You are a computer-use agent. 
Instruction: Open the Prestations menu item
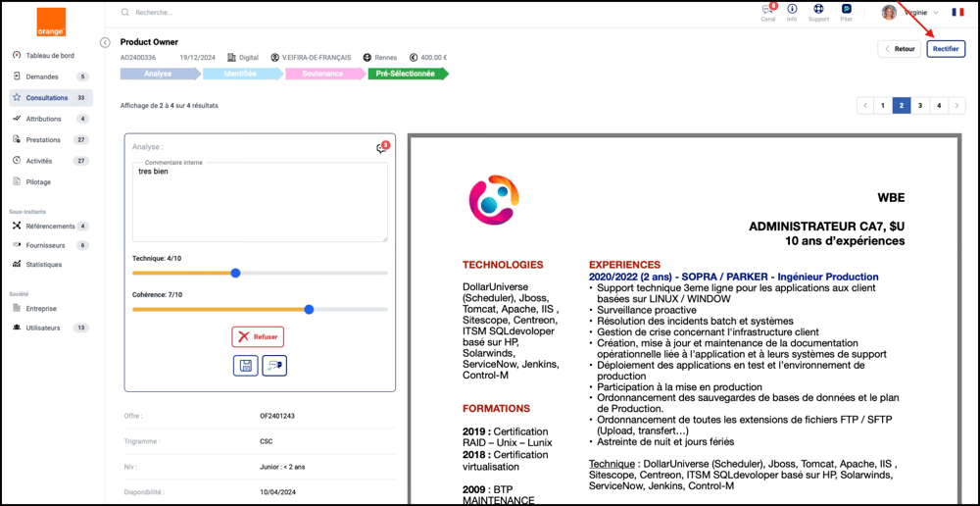pos(51,140)
